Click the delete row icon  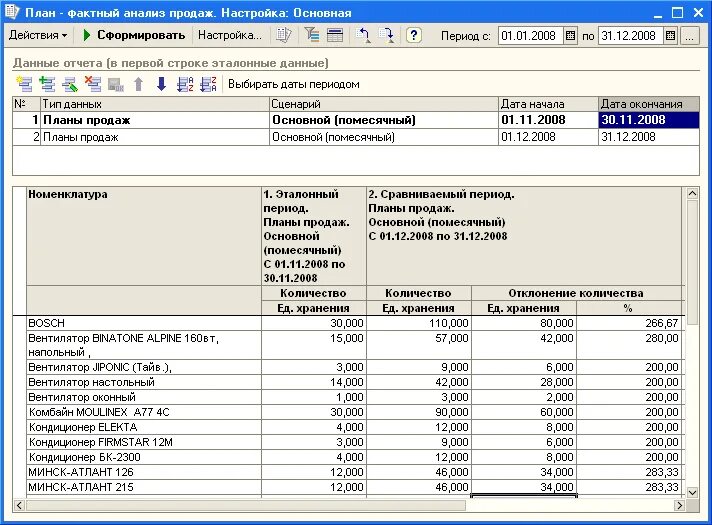[93, 84]
